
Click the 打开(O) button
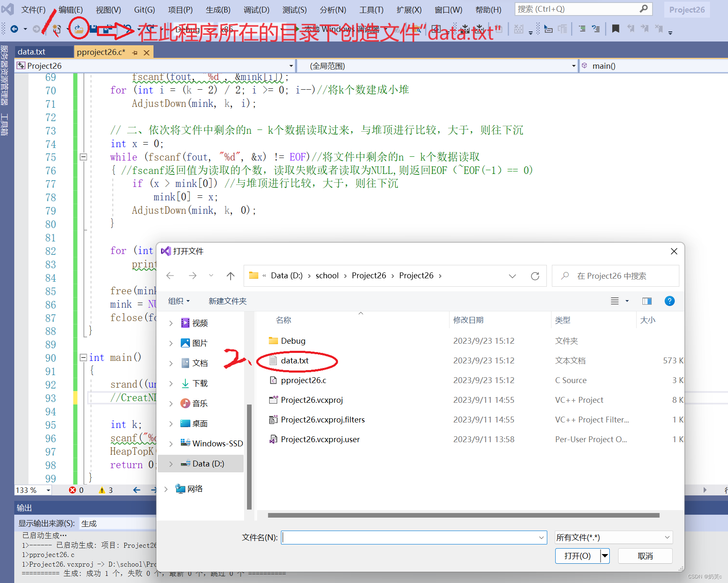tap(578, 556)
